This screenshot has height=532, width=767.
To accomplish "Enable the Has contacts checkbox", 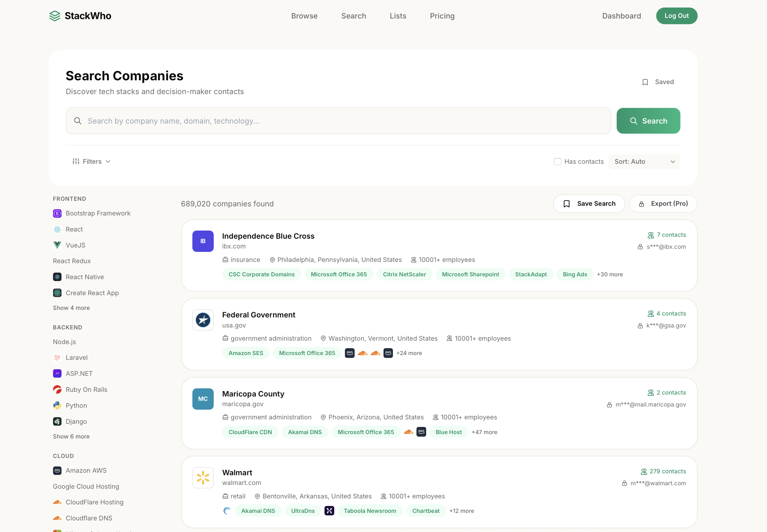I will click(557, 161).
